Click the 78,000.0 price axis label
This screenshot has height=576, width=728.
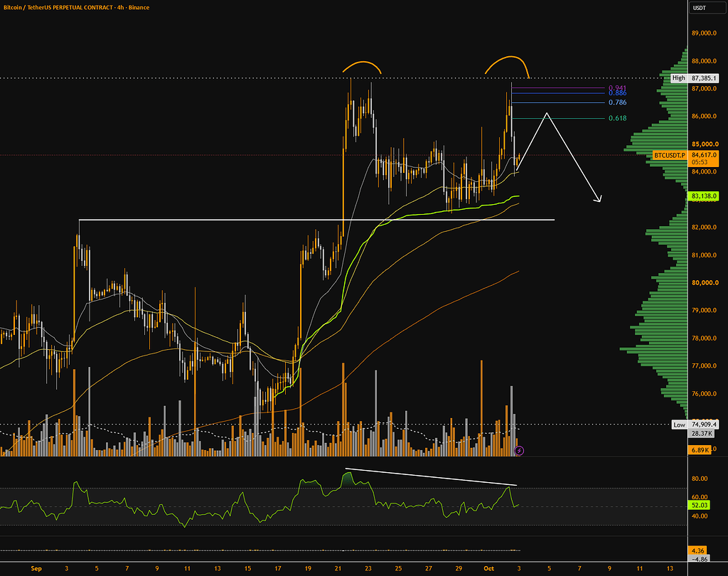[x=705, y=338]
